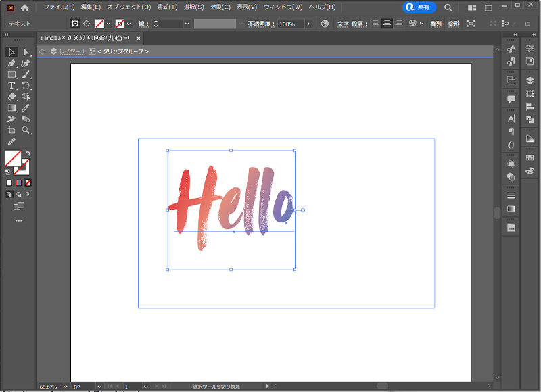Select the Eyedropper tool
Screen dimensions: 541x392
(x=24, y=108)
